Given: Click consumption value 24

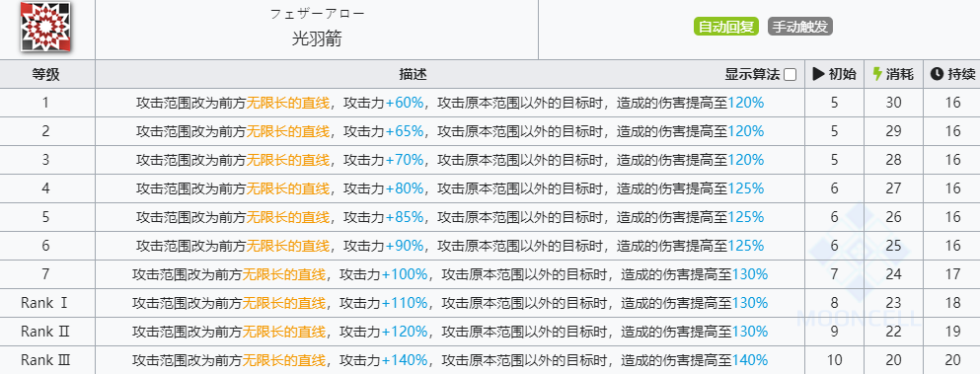Looking at the screenshot, I should pyautogui.click(x=893, y=274).
